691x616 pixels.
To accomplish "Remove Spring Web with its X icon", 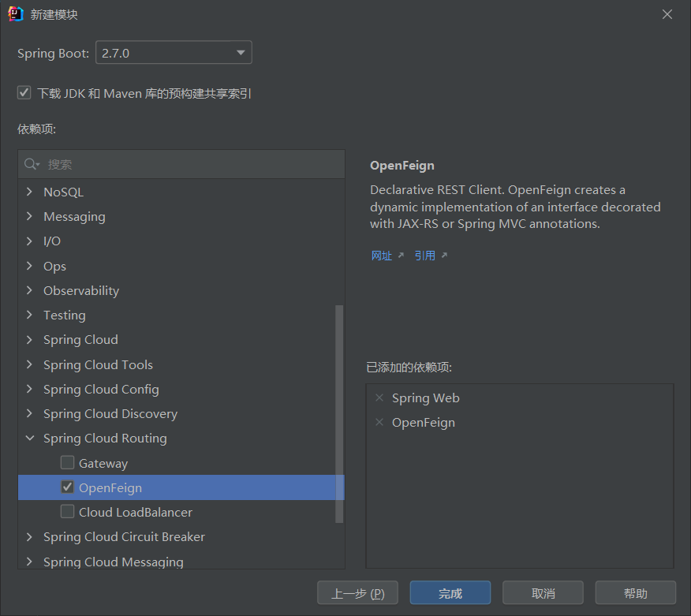I will coord(379,398).
